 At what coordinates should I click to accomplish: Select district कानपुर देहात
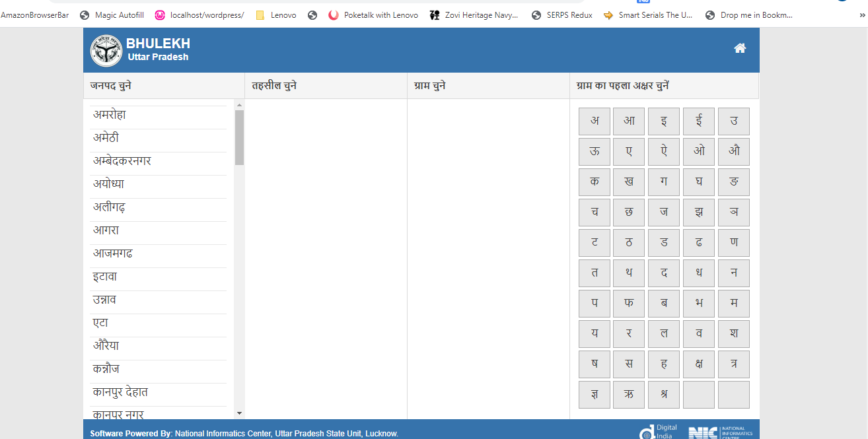pyautogui.click(x=159, y=392)
